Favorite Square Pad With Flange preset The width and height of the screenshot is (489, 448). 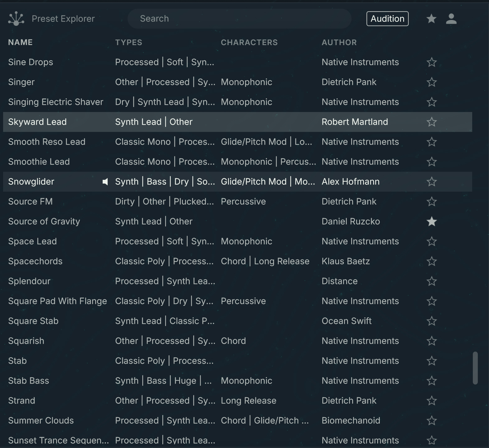pyautogui.click(x=432, y=301)
